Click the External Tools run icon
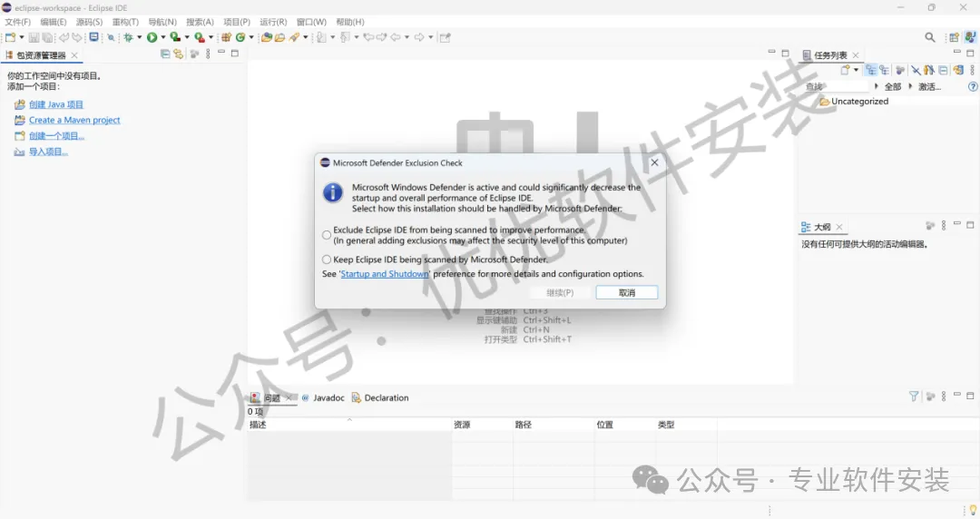Screen dimensions: 980x519 [200, 37]
